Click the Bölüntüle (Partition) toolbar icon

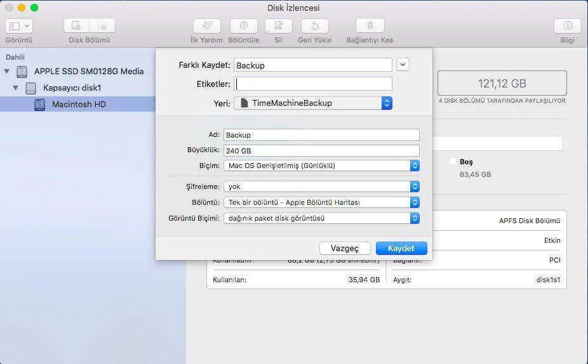243,26
